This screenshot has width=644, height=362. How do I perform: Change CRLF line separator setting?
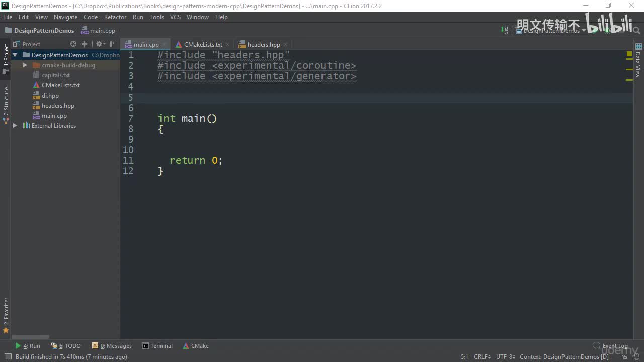coord(482,357)
